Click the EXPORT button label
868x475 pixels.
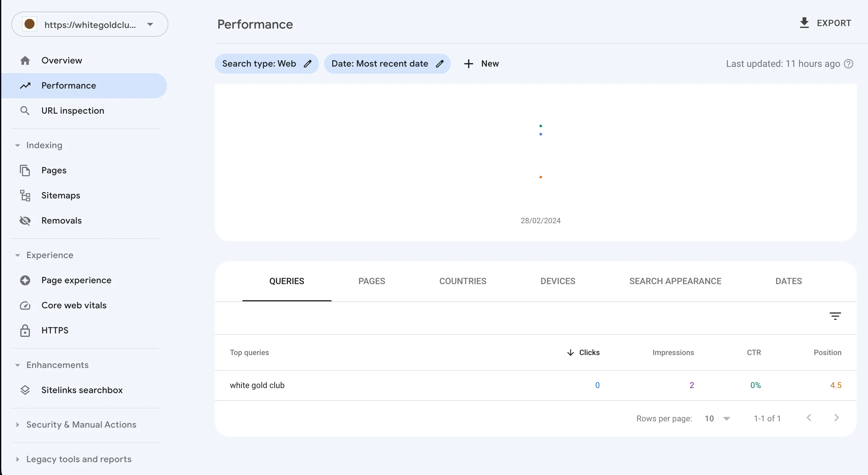834,23
